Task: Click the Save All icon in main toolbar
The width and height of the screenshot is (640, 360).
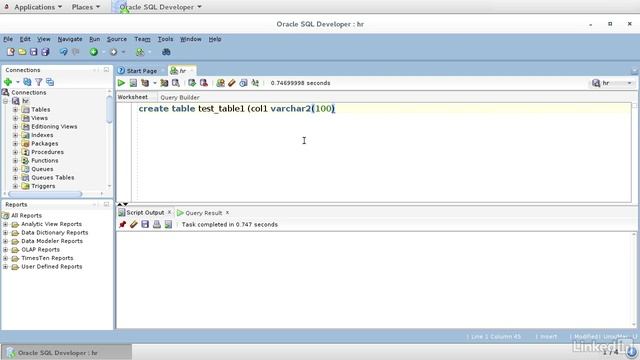Action: [45, 52]
